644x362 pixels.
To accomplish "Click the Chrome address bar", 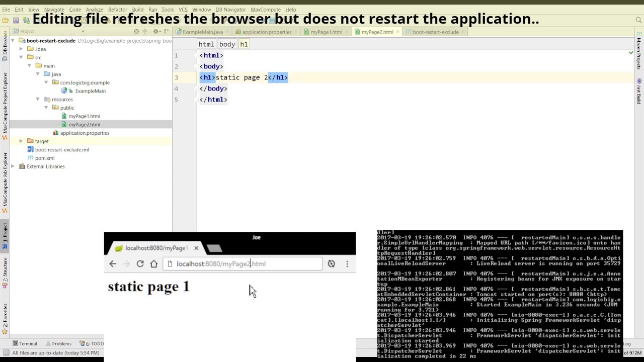I will click(243, 264).
